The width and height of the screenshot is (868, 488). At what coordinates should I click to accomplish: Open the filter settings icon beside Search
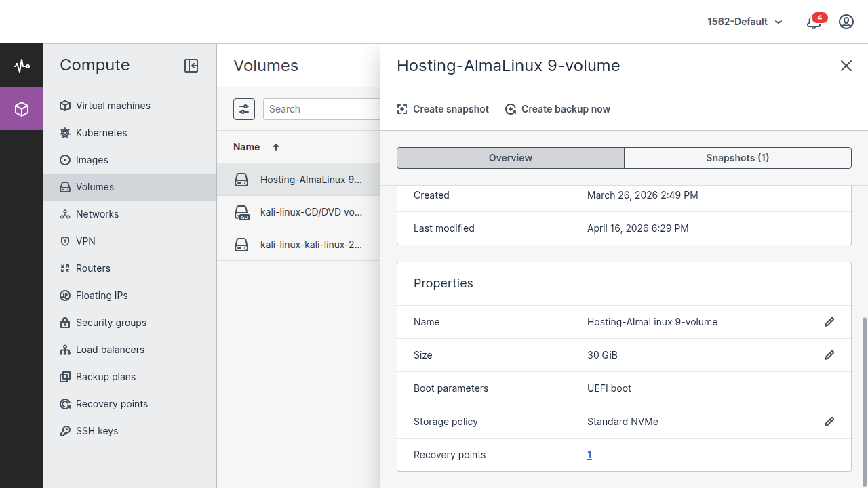tap(244, 109)
